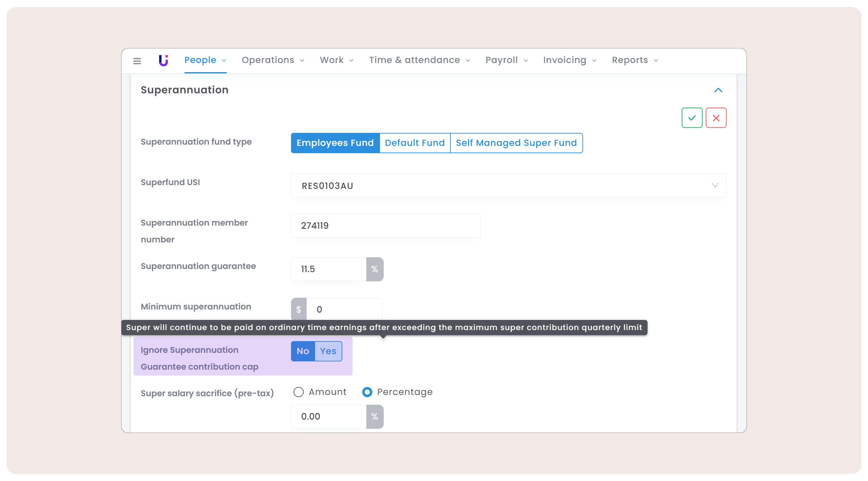Click percent icon next to salary sacrifice
The width and height of the screenshot is (868, 481).
click(374, 416)
